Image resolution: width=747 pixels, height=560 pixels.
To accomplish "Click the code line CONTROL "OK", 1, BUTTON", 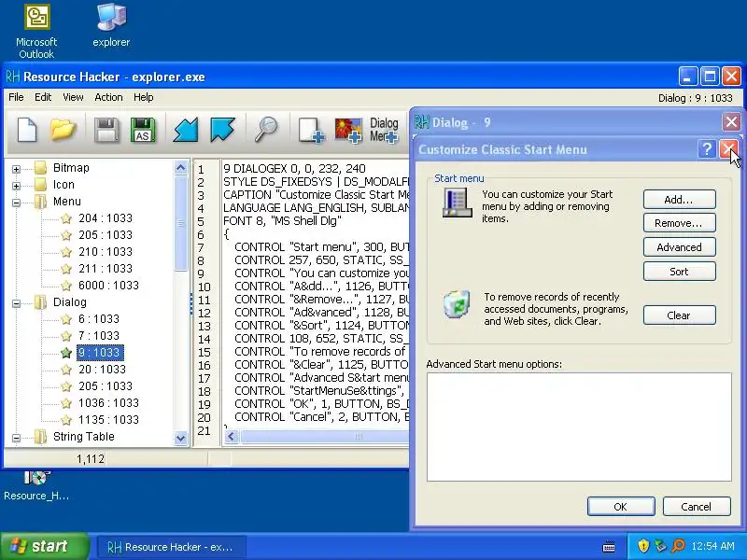I will click(321, 404).
